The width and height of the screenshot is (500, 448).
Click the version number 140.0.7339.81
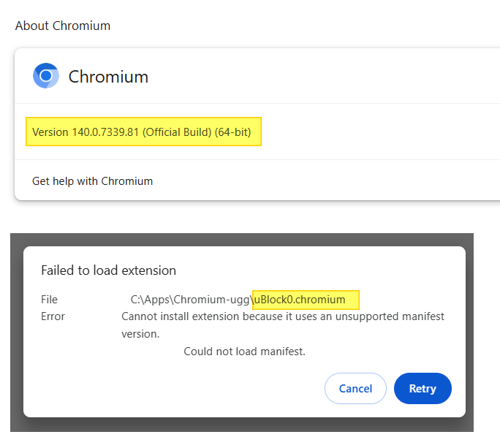click(x=105, y=132)
